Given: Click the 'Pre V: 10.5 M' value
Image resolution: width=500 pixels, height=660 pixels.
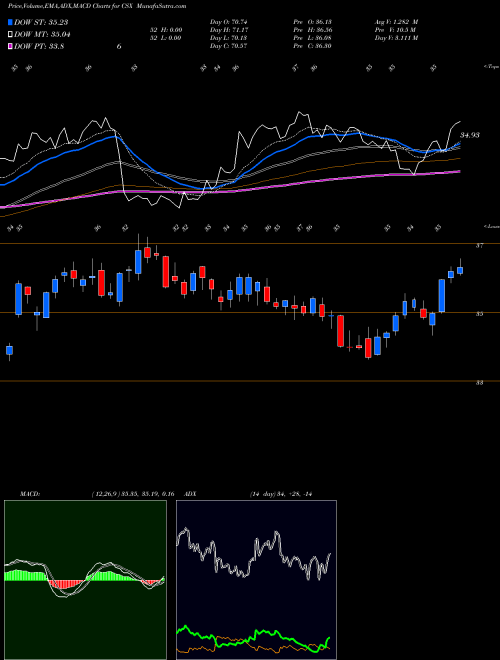Looking at the screenshot, I should (x=396, y=30).
